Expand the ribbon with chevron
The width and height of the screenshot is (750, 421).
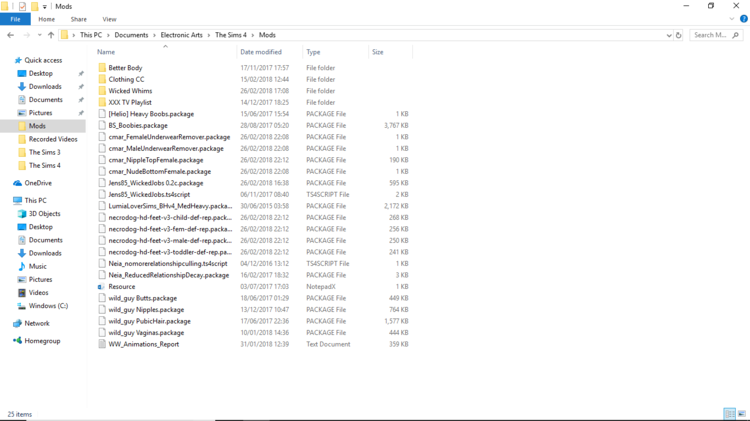(x=731, y=19)
